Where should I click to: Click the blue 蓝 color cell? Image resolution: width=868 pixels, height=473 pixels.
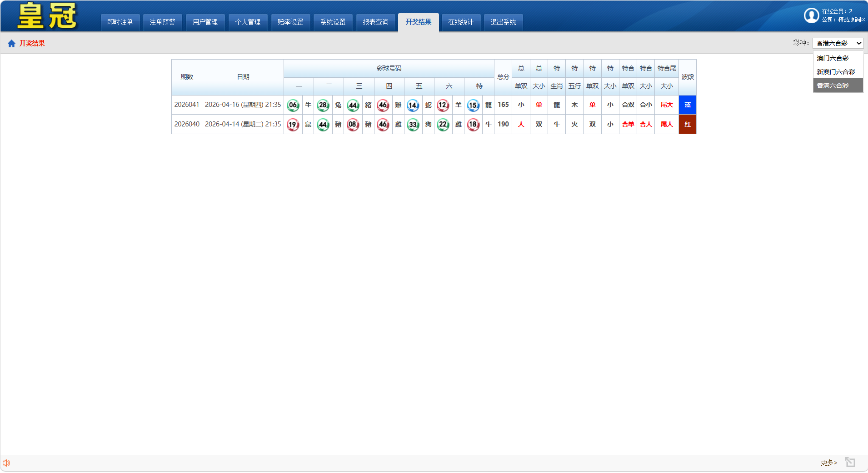pyautogui.click(x=687, y=105)
